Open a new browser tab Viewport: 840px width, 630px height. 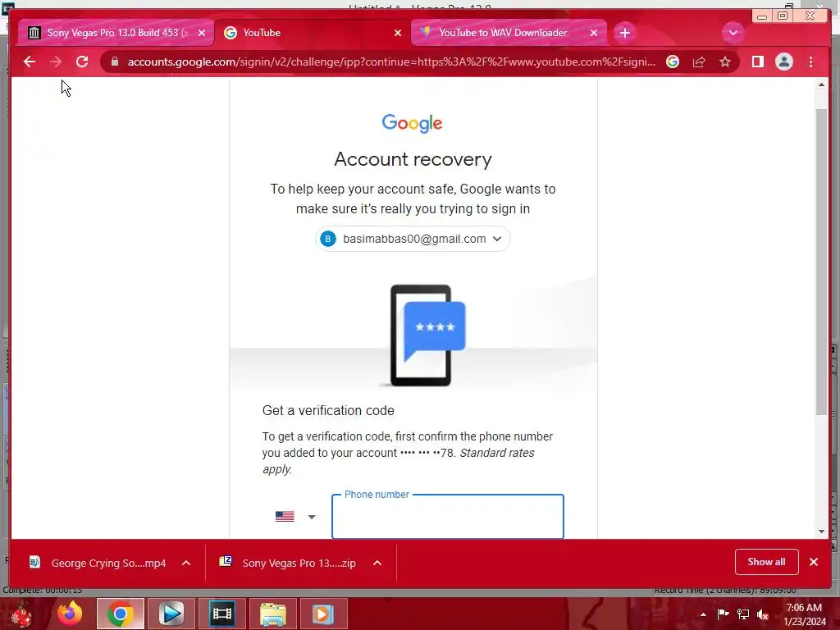click(x=624, y=33)
